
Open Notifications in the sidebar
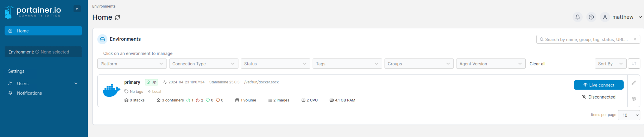29,93
